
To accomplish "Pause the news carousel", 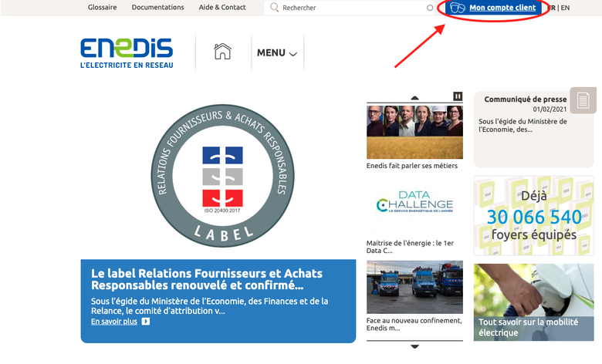I will pos(458,96).
